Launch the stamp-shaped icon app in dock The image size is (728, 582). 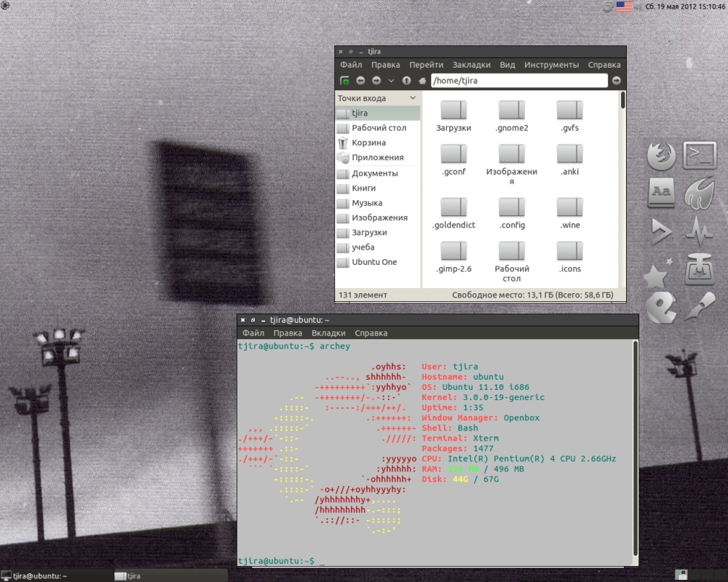coord(699,270)
